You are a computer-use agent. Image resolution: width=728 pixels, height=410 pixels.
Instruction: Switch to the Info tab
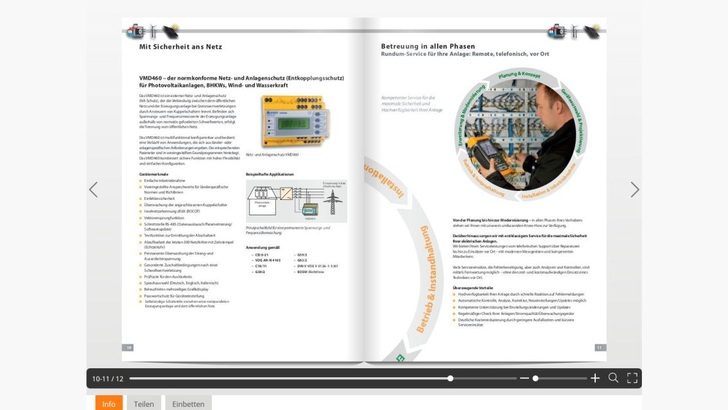tap(109, 403)
